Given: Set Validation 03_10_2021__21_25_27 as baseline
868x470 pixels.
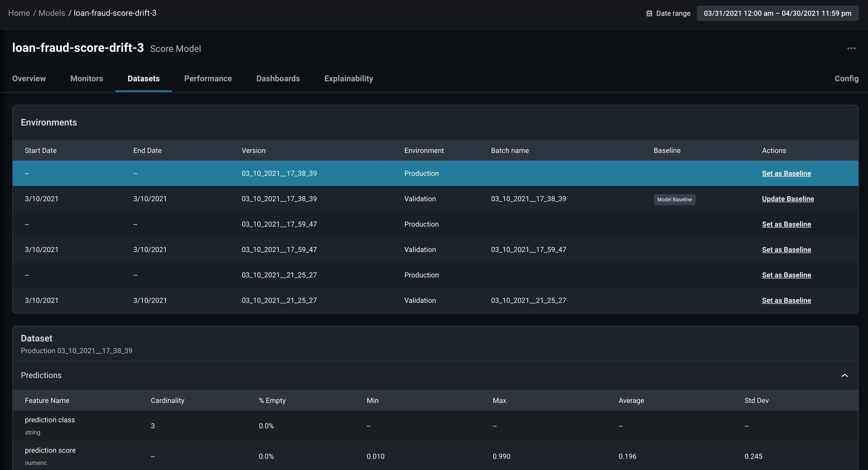Looking at the screenshot, I should (x=786, y=301).
